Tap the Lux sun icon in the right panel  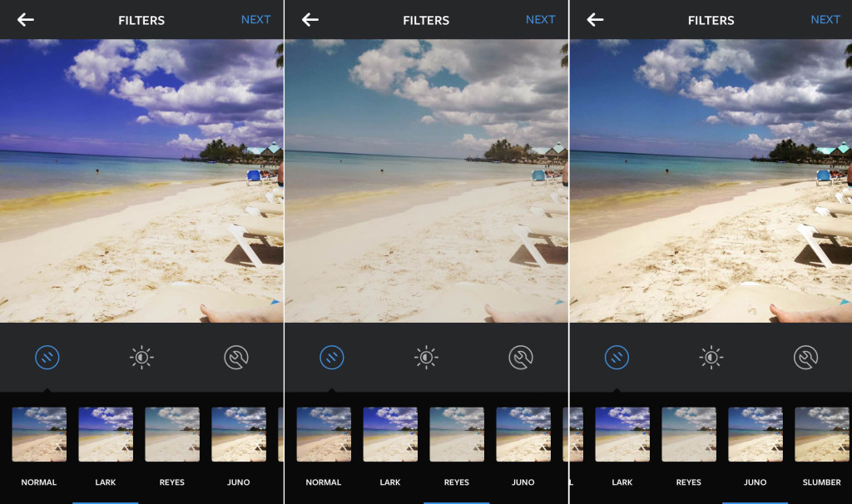pos(711,358)
